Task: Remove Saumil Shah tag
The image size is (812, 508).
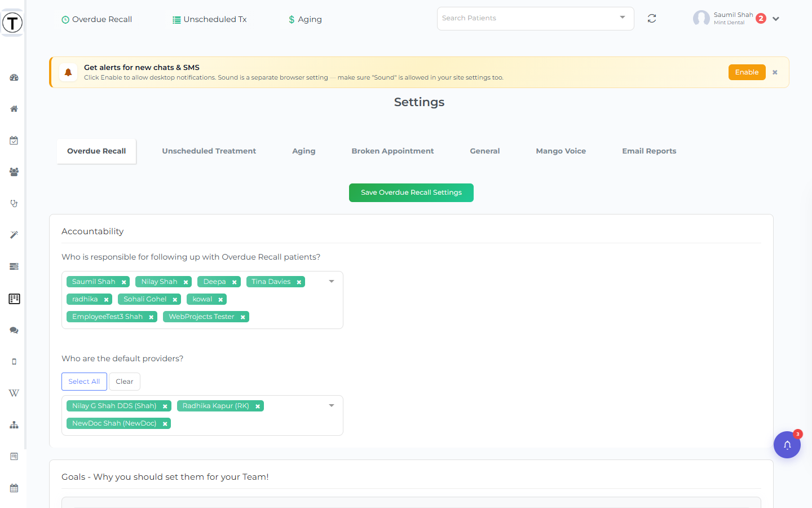Action: tap(123, 282)
